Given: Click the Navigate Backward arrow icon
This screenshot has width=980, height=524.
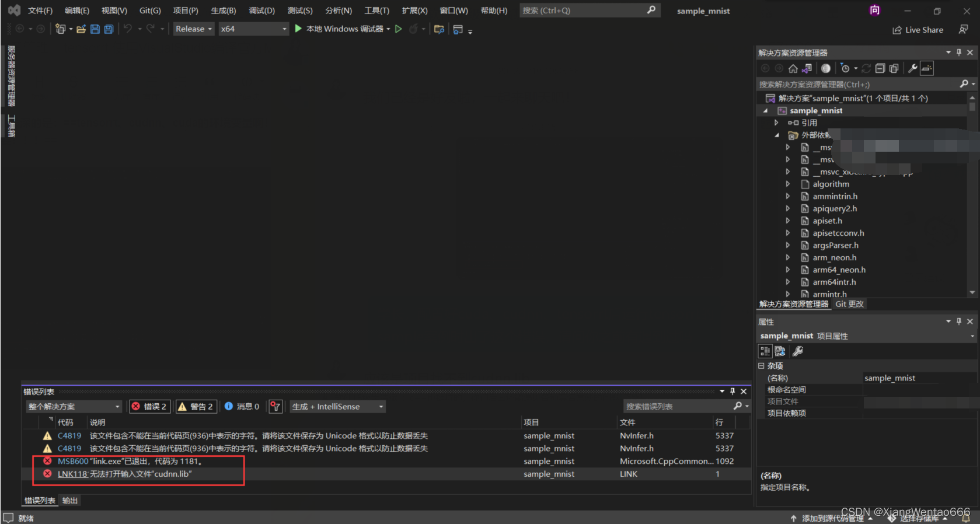Looking at the screenshot, I should [20, 29].
